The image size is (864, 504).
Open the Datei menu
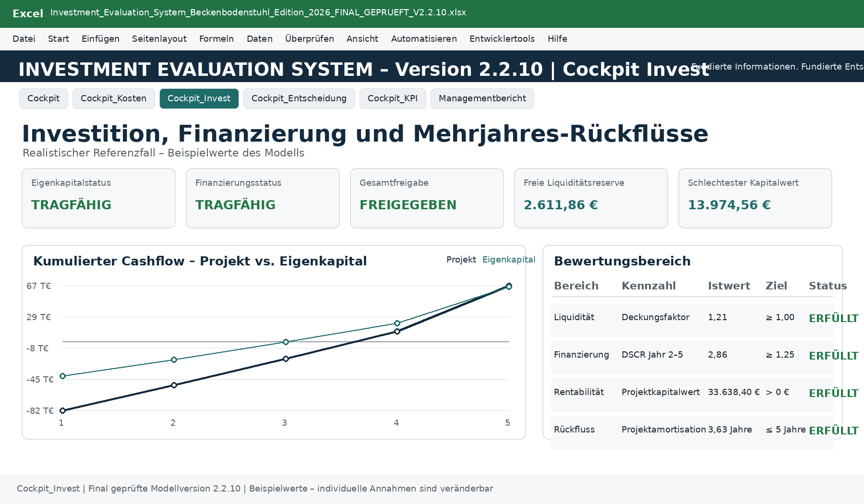(24, 39)
